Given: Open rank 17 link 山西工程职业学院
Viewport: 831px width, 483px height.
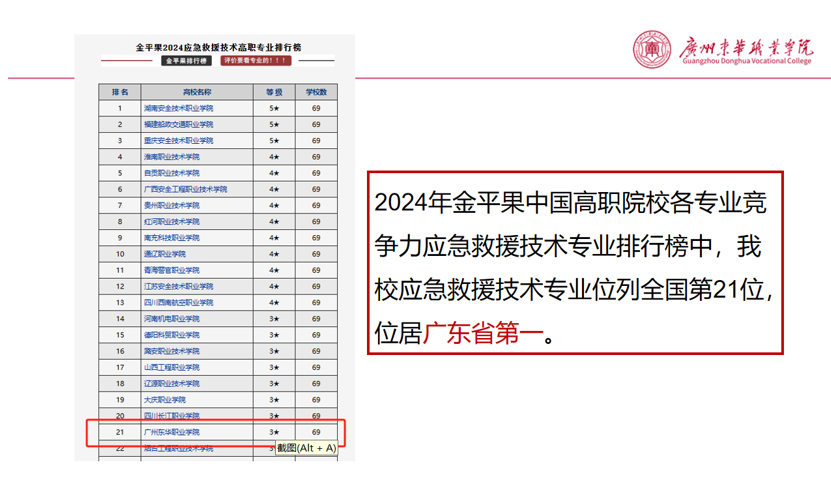Looking at the screenshot, I should point(172,367).
